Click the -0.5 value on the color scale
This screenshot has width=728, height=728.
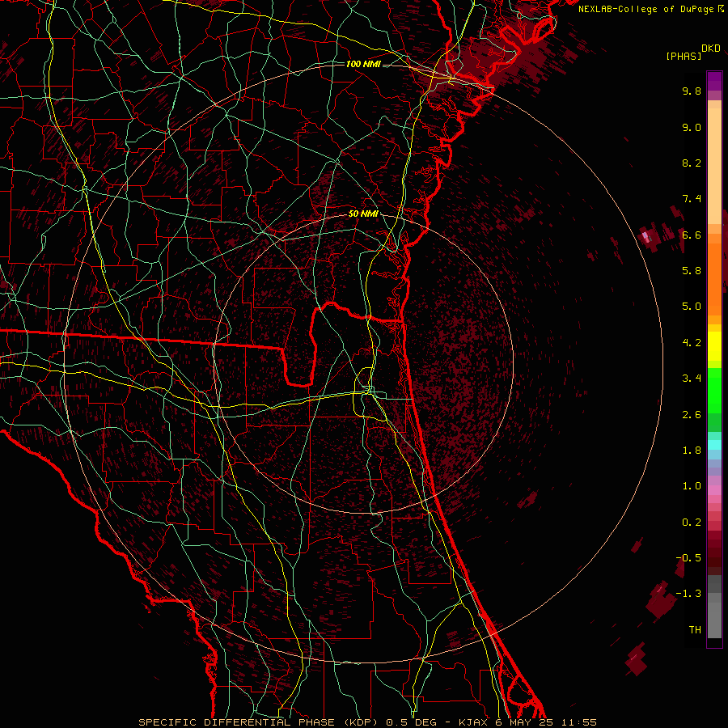point(688,558)
